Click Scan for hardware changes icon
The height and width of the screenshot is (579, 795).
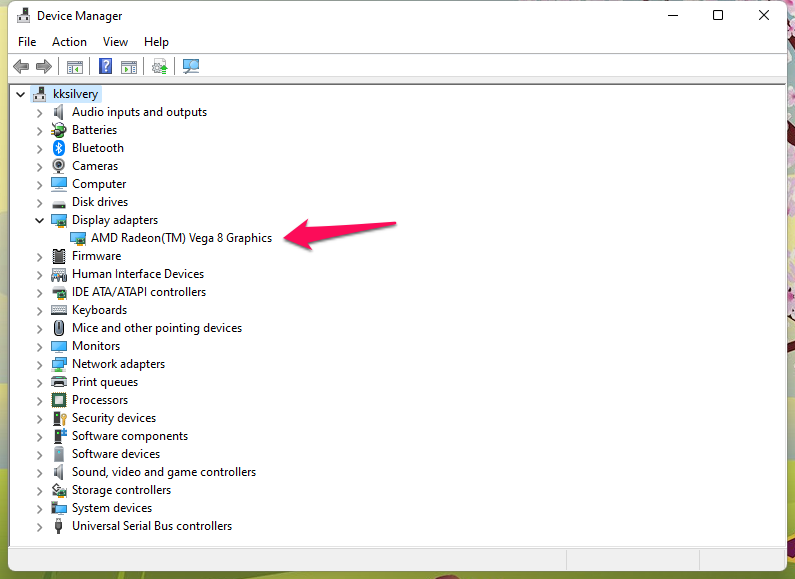click(x=191, y=66)
